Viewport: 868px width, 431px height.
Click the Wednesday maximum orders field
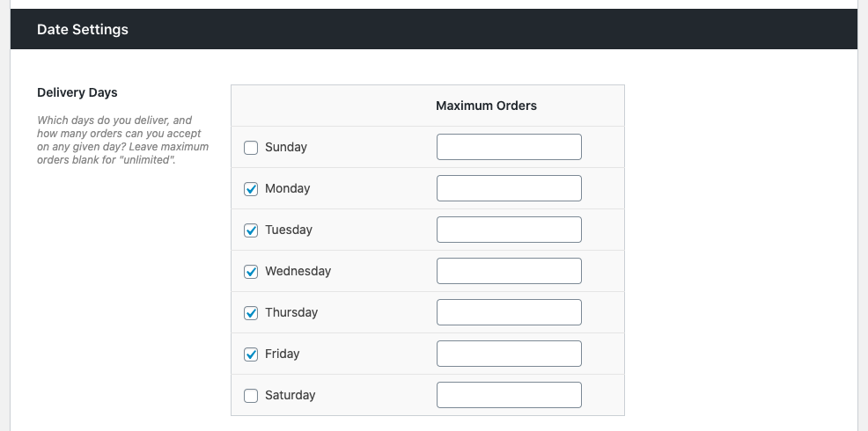(509, 271)
